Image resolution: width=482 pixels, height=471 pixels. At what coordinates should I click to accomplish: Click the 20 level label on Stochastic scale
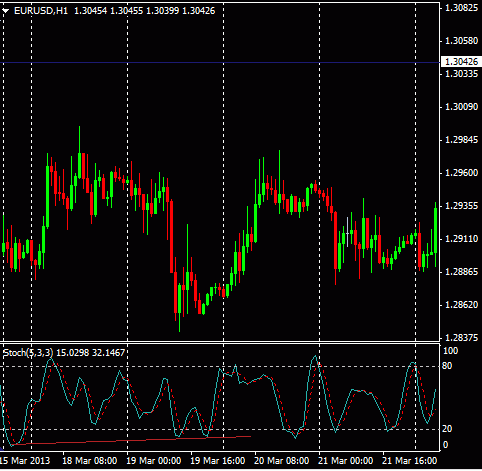(447, 429)
